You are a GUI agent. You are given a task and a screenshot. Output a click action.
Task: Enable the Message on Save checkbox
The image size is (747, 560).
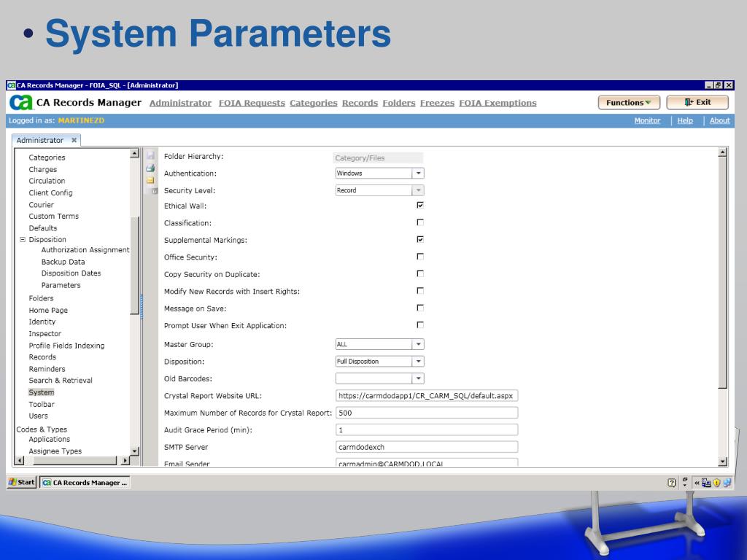420,308
